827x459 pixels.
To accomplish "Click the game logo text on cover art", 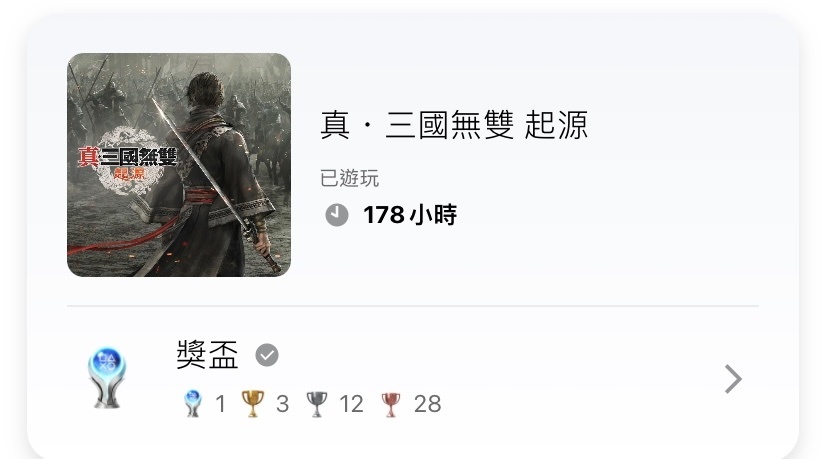I will tap(128, 161).
